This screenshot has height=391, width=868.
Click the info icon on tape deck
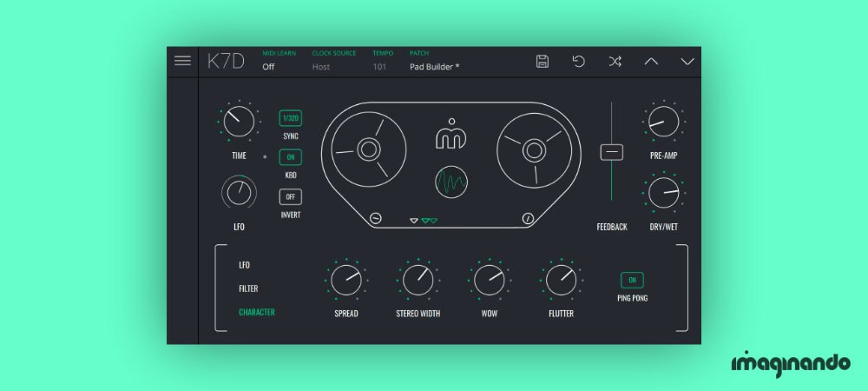coord(526,218)
